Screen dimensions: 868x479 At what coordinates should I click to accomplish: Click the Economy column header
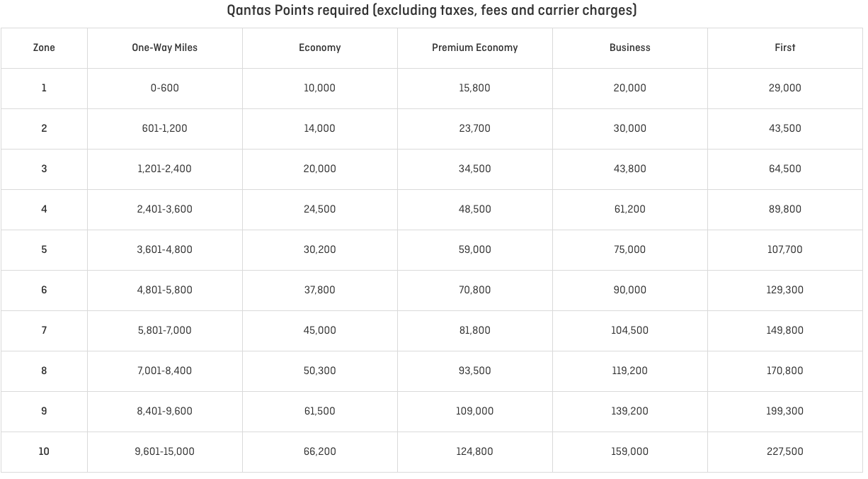319,47
